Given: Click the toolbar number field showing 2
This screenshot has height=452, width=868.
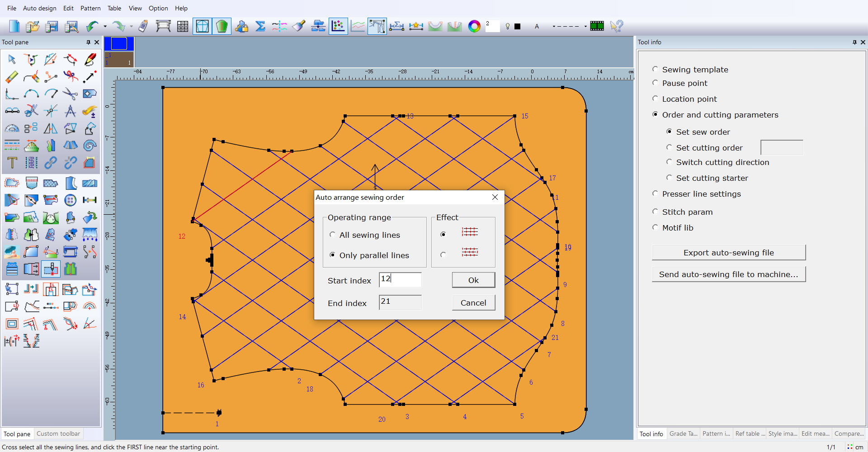Looking at the screenshot, I should pyautogui.click(x=492, y=26).
